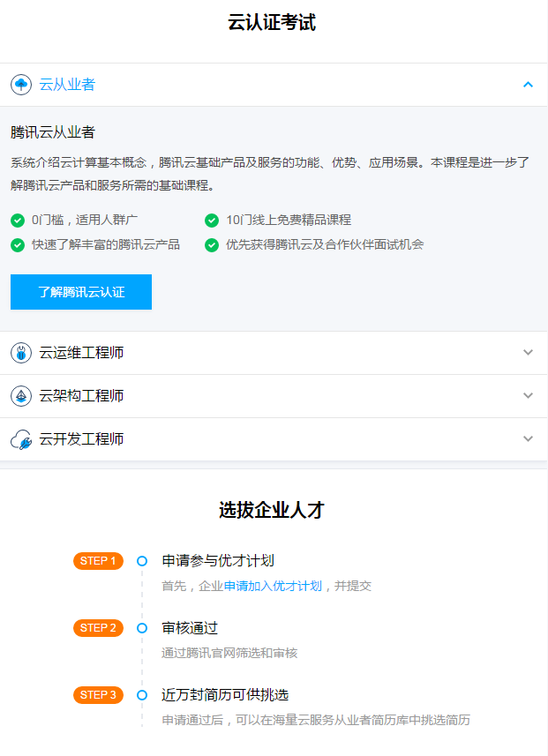Click the STEP 1 orange badge
Viewport: 548px width, 756px height.
point(98,561)
